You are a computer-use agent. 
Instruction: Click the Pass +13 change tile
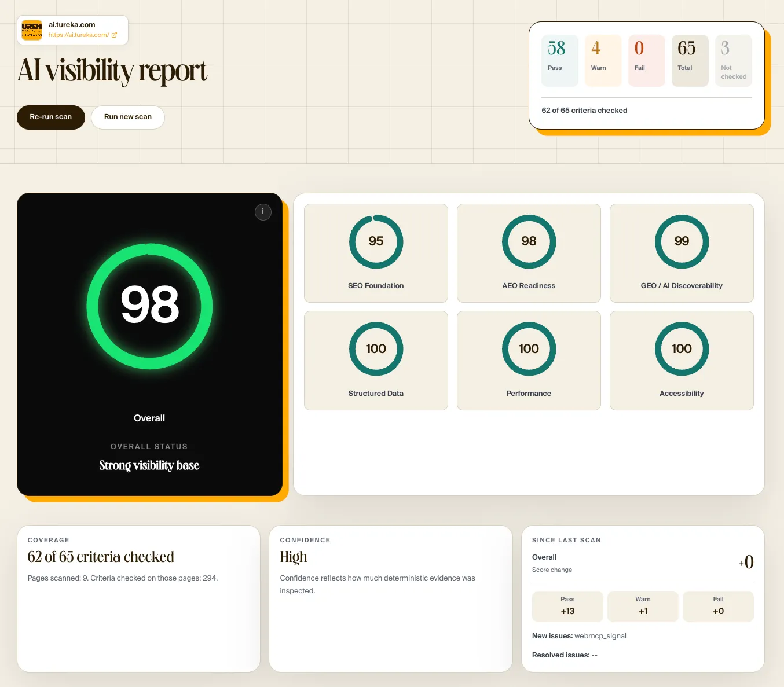pyautogui.click(x=567, y=607)
